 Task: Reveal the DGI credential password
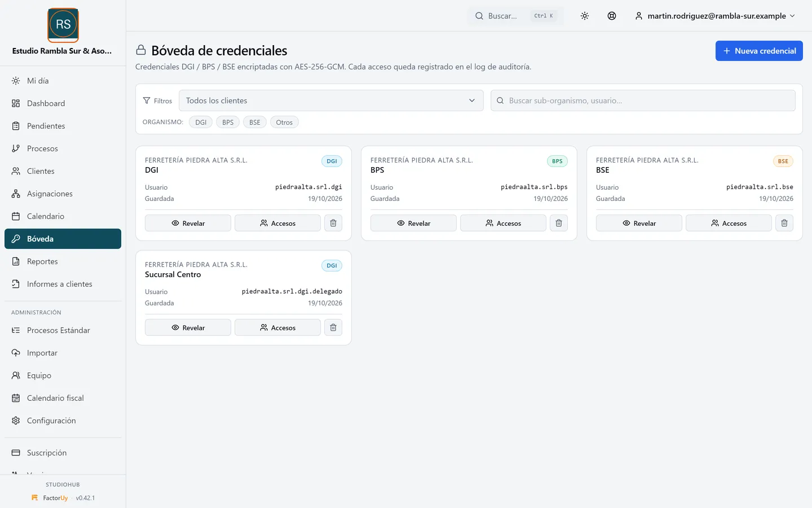[188, 223]
